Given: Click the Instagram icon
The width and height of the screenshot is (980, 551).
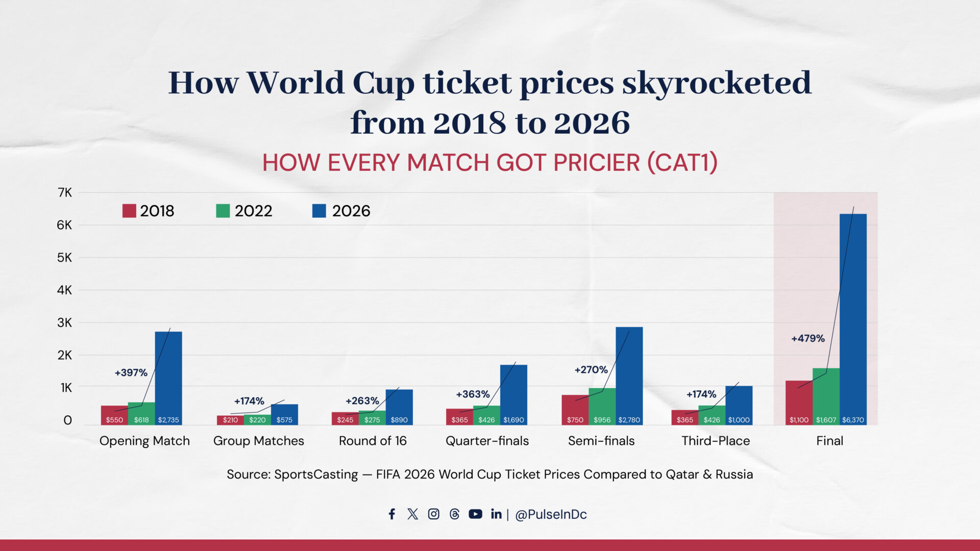Looking at the screenshot, I should [x=433, y=514].
